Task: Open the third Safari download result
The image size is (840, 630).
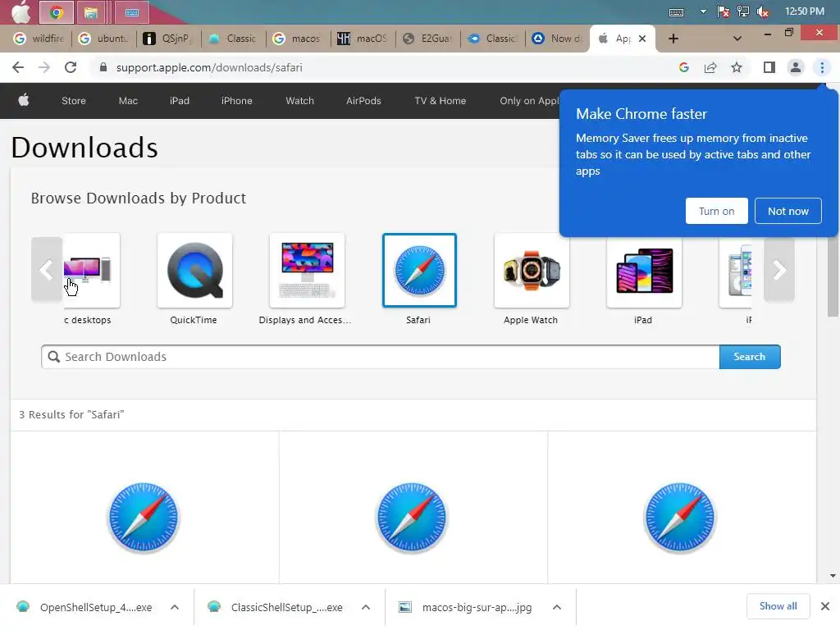Action: pos(680,518)
